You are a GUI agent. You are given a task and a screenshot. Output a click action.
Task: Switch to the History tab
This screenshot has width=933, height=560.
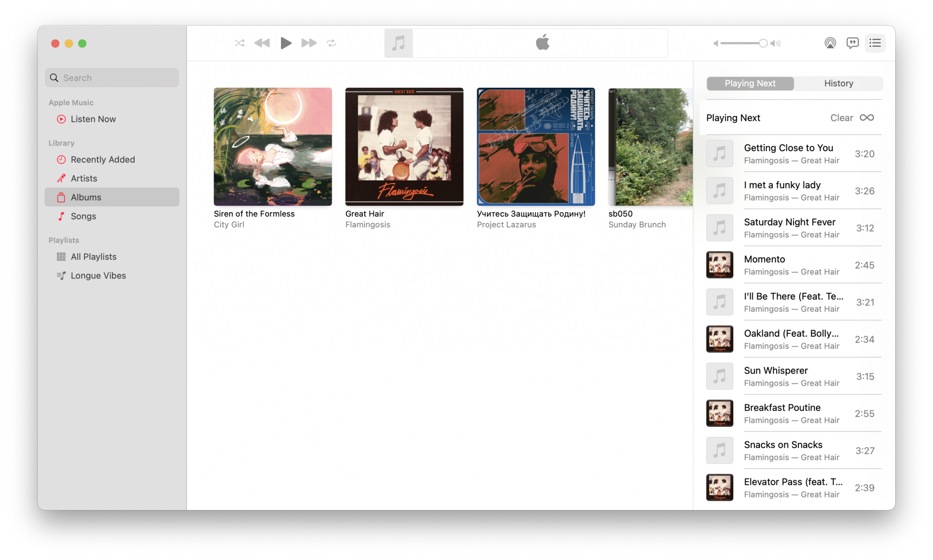(838, 83)
